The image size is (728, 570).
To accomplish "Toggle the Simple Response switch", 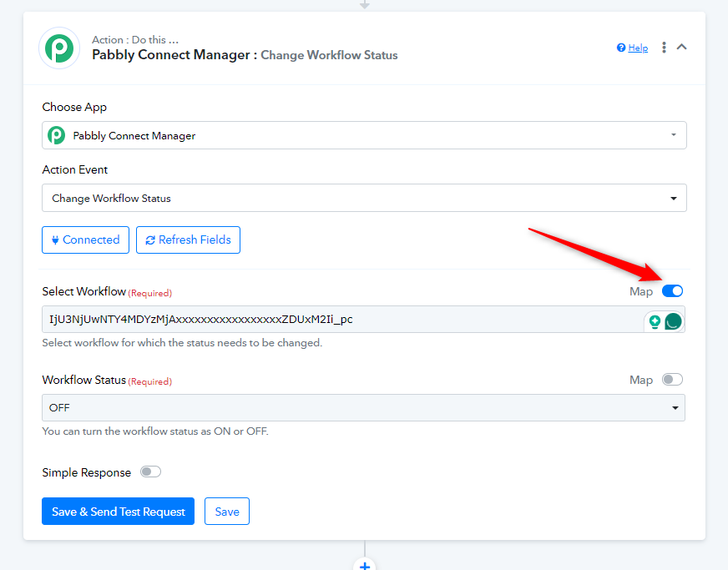I will pos(150,472).
